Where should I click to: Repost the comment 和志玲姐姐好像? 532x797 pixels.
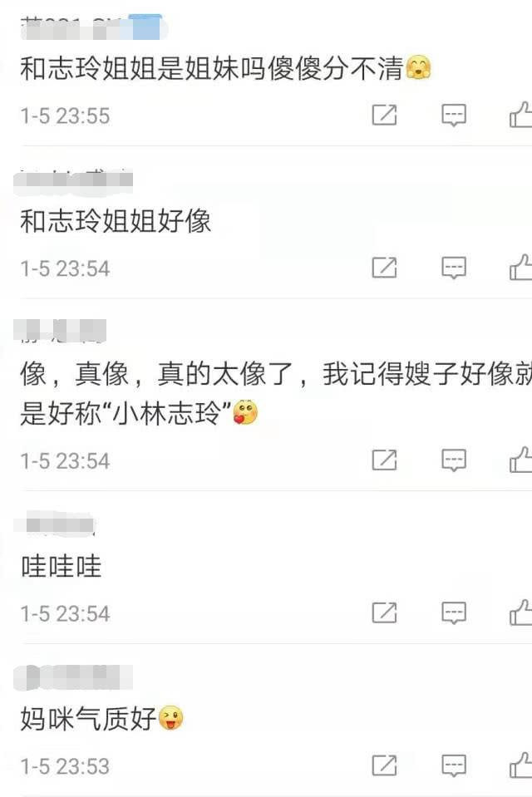tap(385, 268)
